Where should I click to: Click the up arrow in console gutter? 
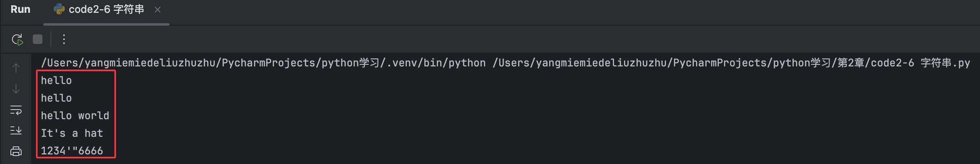tap(16, 68)
